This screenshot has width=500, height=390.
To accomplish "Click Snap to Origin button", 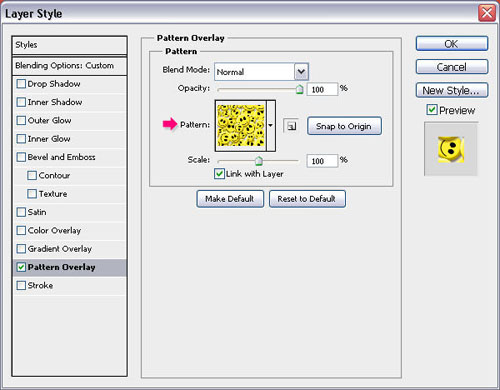I will pyautogui.click(x=344, y=126).
